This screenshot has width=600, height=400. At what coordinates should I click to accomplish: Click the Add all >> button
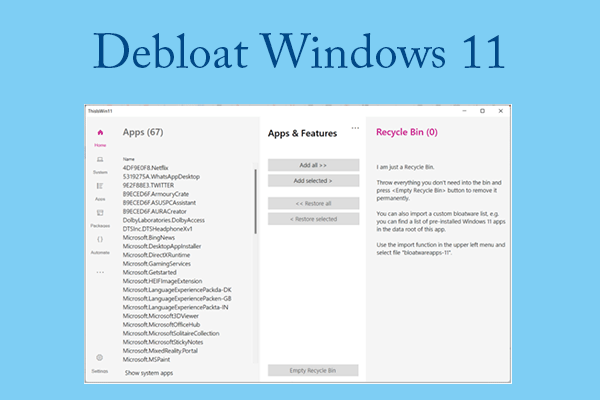point(313,165)
